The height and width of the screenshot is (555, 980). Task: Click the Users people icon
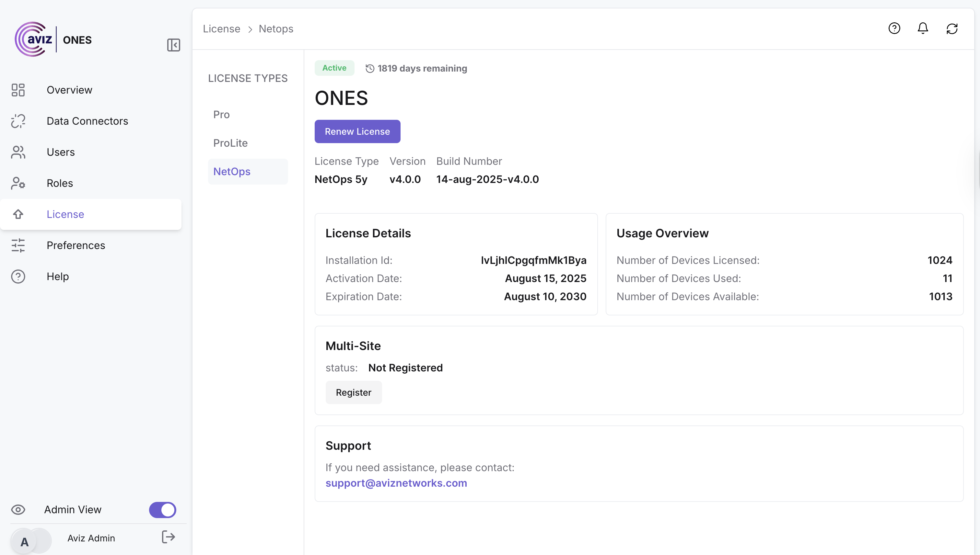pyautogui.click(x=18, y=152)
